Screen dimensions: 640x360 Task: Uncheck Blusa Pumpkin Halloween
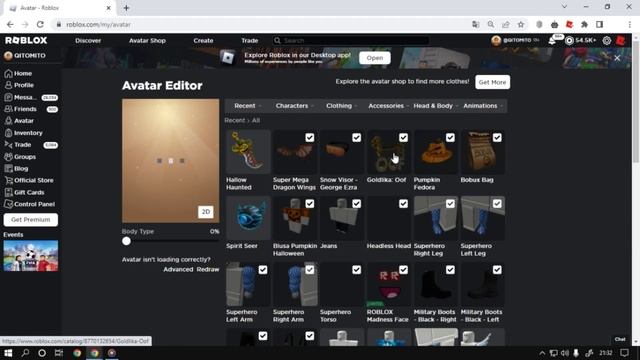point(310,204)
